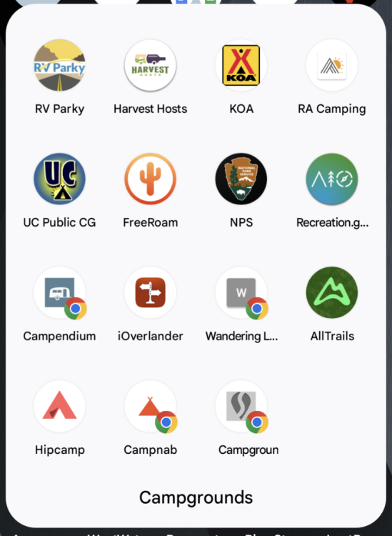
Task: Open the KOA app icon
Action: 241,65
